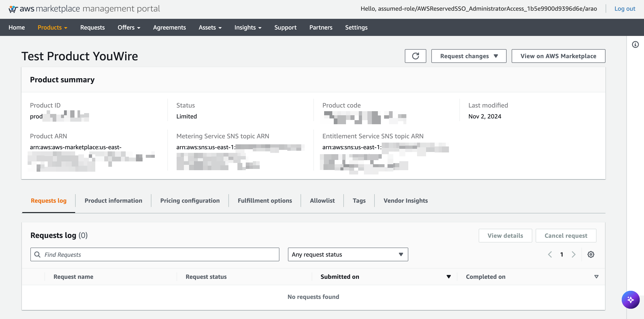
Task: Go to previous page of requests
Action: pos(550,254)
